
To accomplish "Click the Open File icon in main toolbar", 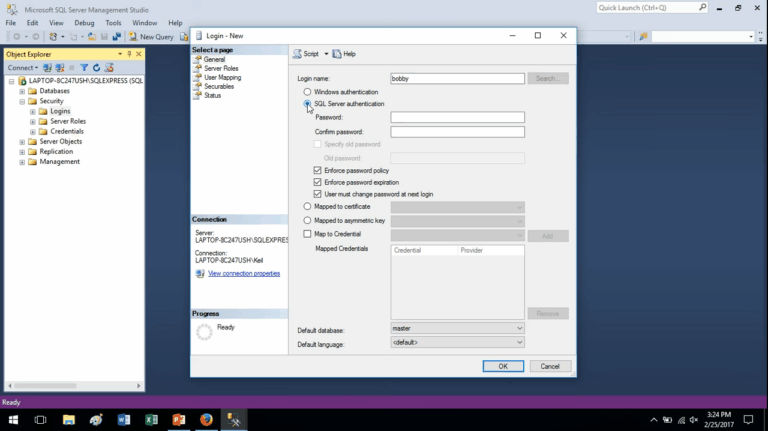I will [x=92, y=37].
